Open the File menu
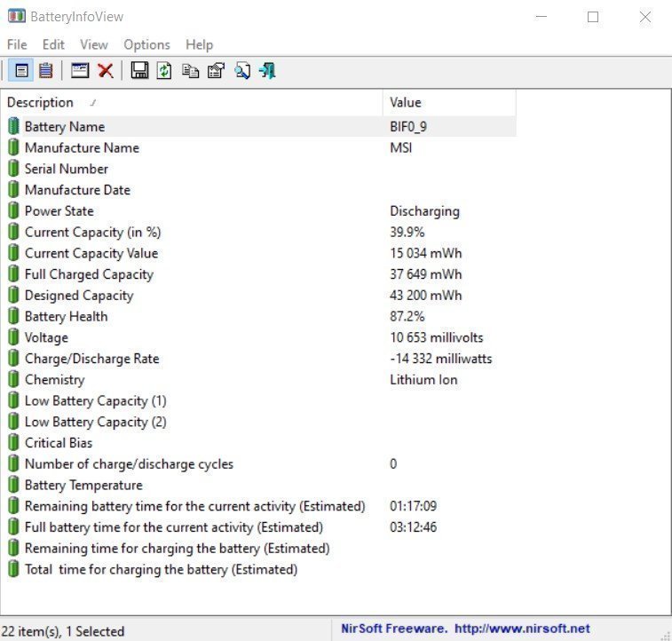 (x=17, y=44)
